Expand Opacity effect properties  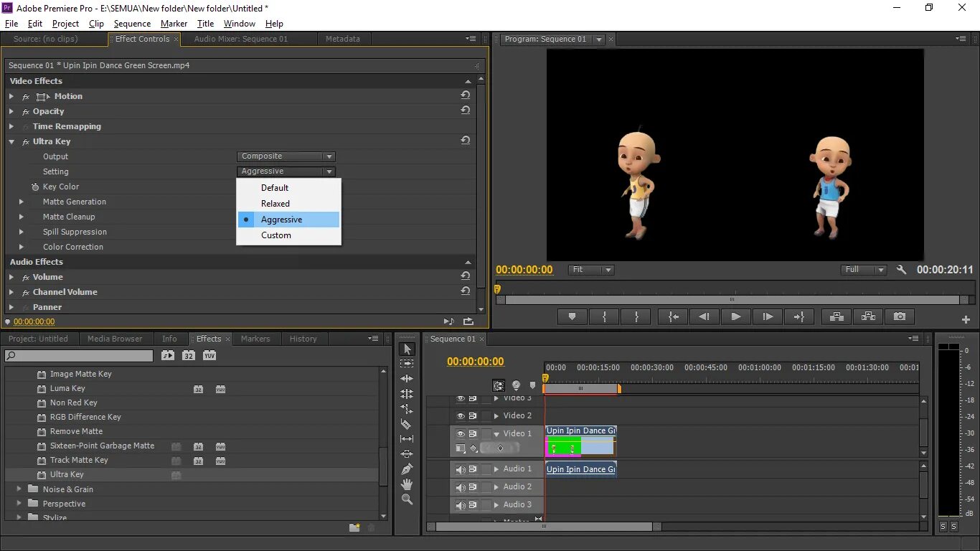pyautogui.click(x=11, y=111)
